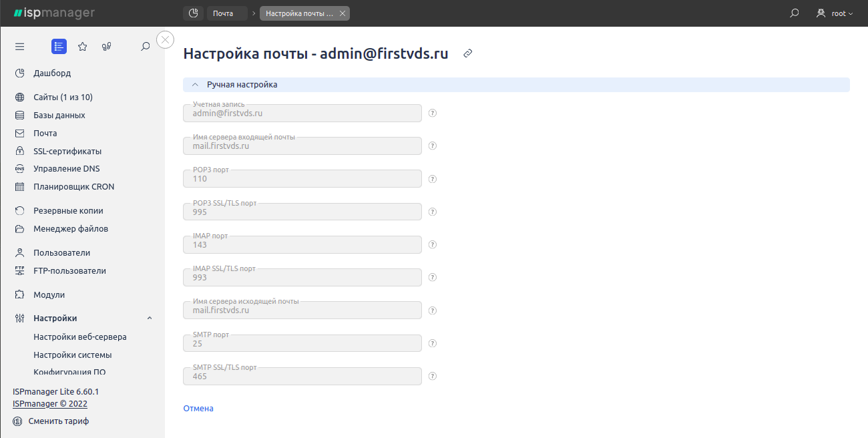Select the Настройка почты tab
868x438 pixels.
pos(299,13)
